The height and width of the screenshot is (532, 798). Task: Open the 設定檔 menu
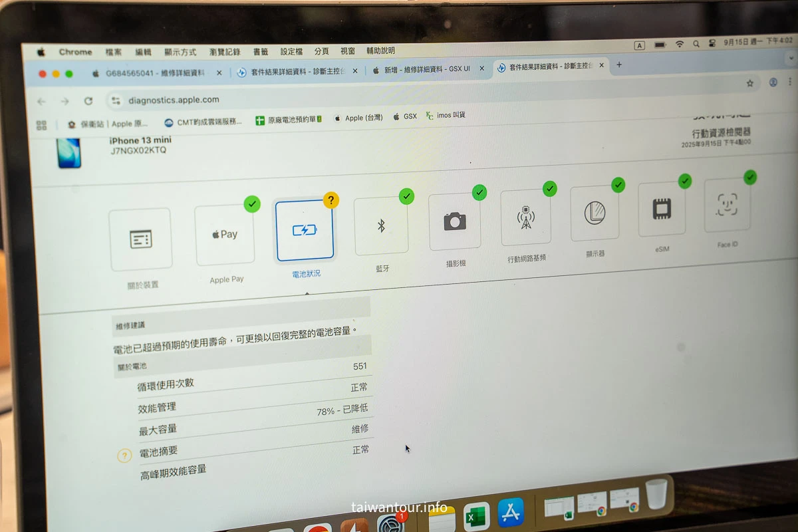[x=291, y=51]
